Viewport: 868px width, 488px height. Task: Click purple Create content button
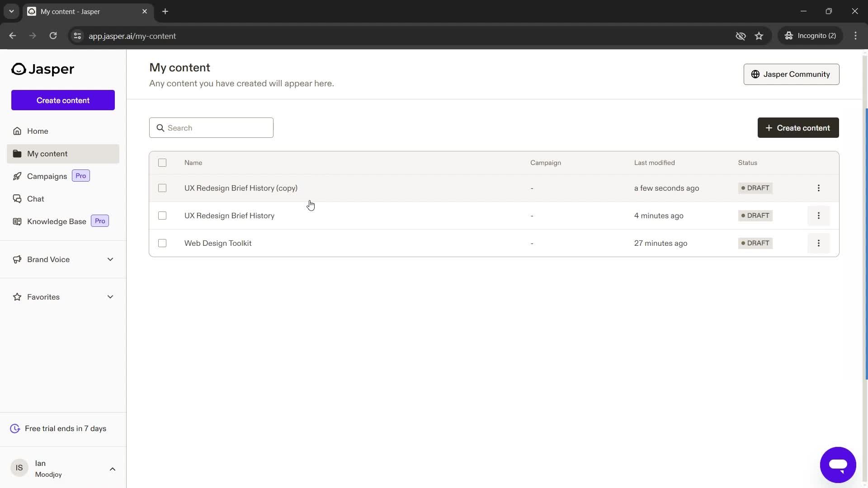tap(62, 100)
